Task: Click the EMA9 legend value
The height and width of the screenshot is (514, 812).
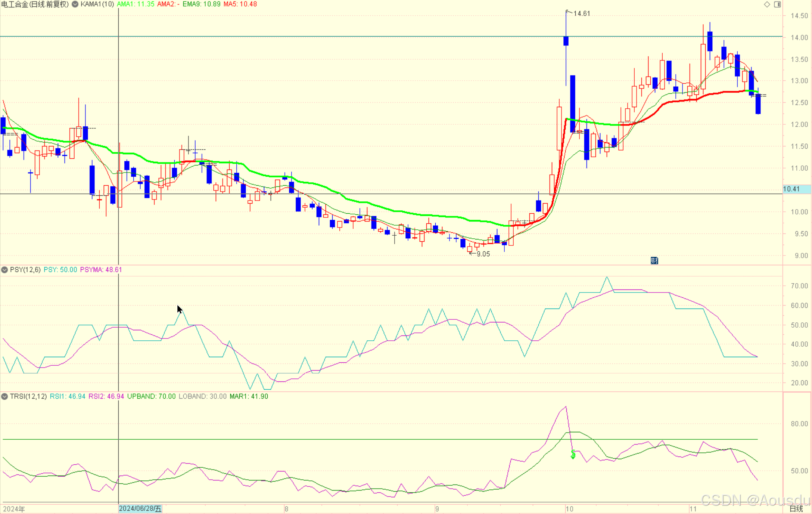Action: pos(201,4)
